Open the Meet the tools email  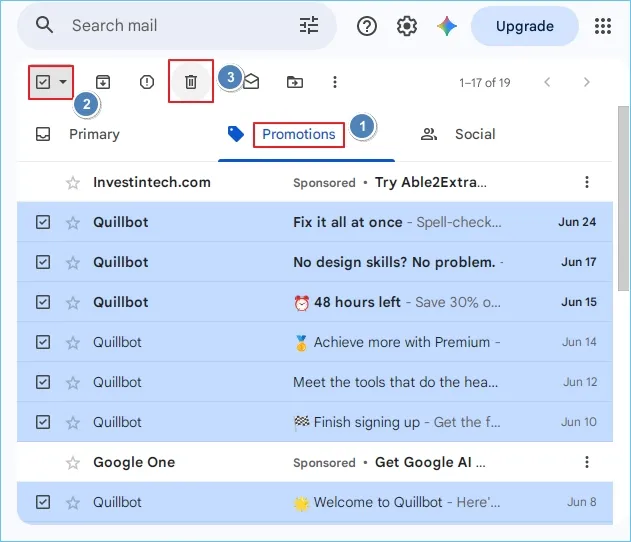coord(315,382)
